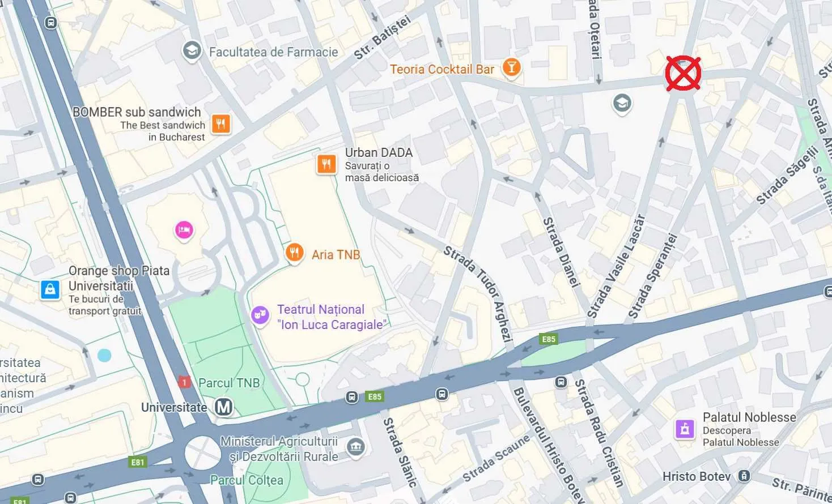This screenshot has width=832, height=504.
Task: Click the red crossed-circle location marker
Action: (683, 74)
